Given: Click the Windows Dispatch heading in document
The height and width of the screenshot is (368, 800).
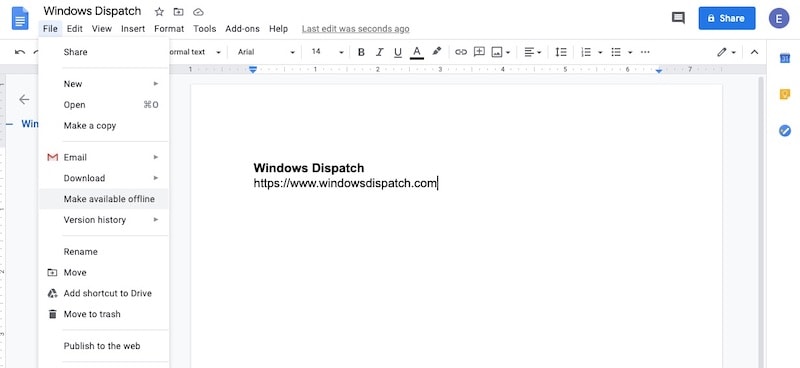Looking at the screenshot, I should click(x=309, y=168).
